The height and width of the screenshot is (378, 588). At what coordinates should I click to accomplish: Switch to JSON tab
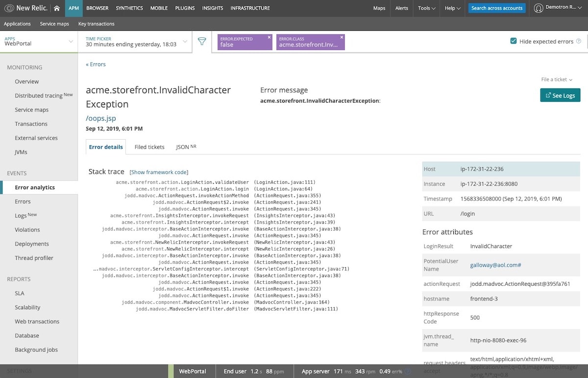pos(186,147)
